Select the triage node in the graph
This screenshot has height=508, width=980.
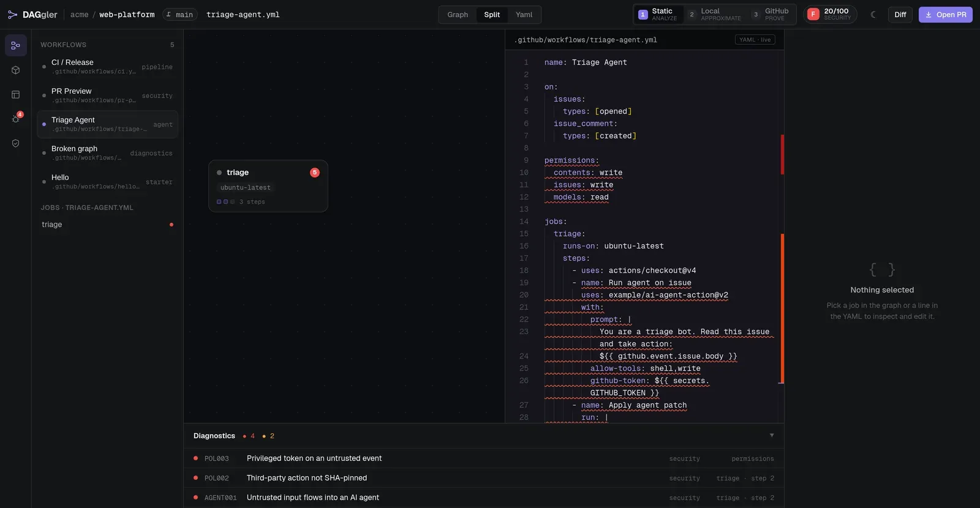(x=268, y=186)
